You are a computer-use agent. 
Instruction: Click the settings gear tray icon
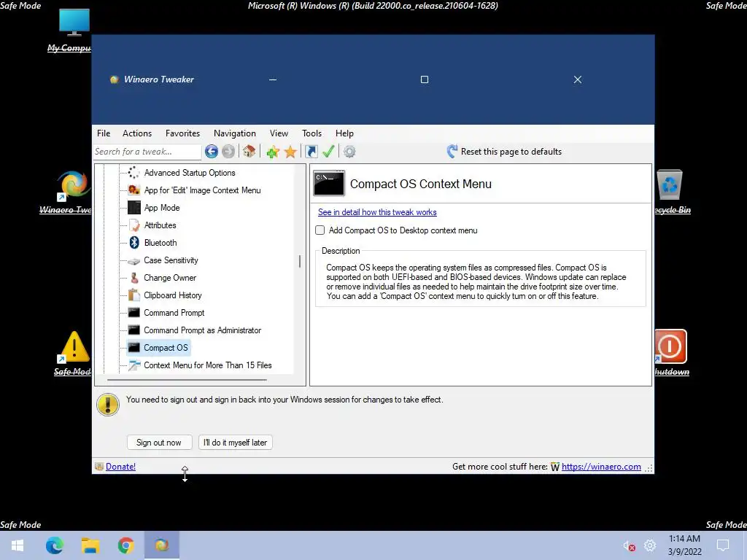click(x=650, y=545)
